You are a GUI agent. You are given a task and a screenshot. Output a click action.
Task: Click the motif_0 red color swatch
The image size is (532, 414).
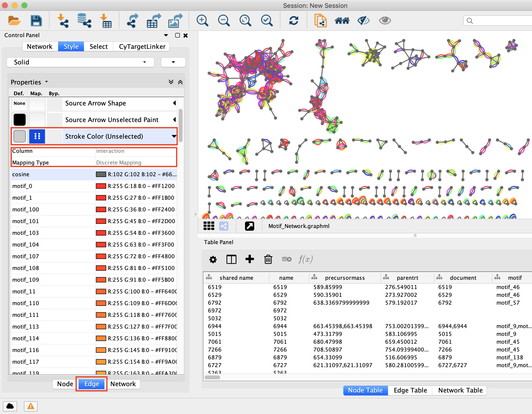tap(101, 186)
